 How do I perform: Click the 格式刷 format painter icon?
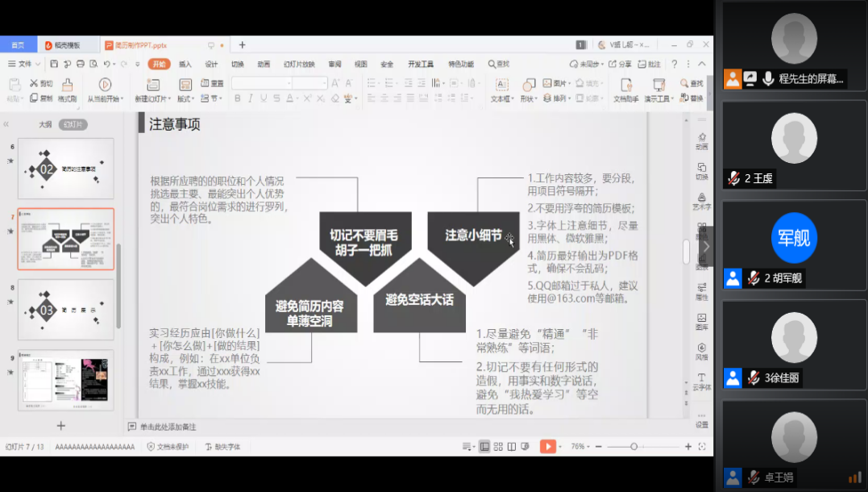[x=67, y=89]
